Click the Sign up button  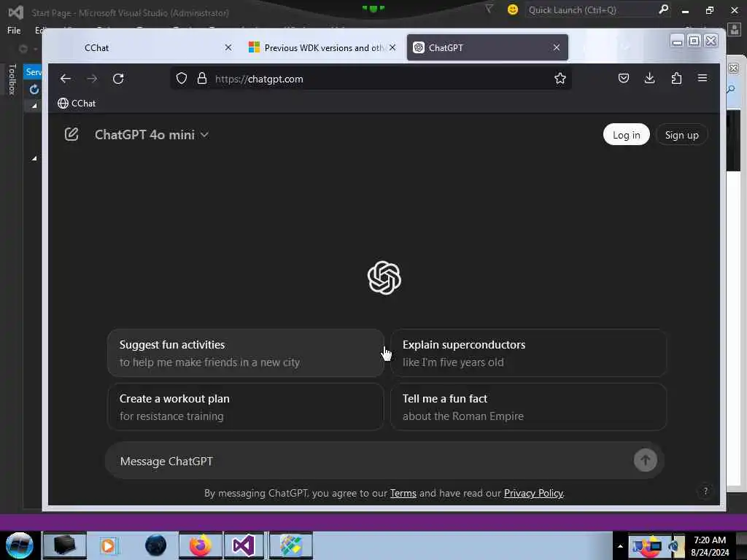click(681, 135)
